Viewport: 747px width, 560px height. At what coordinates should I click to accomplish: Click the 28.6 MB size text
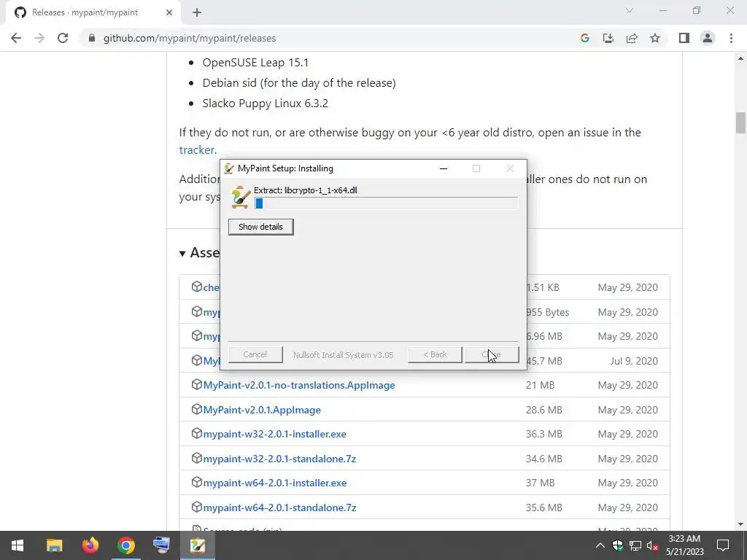544,410
